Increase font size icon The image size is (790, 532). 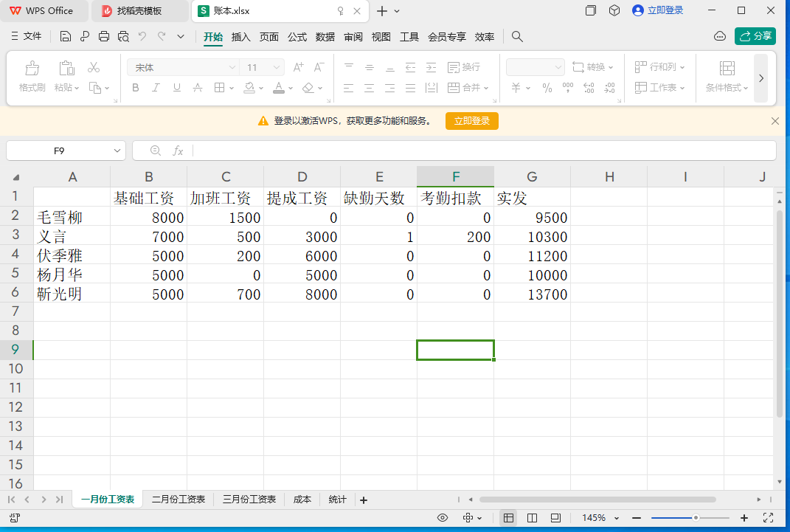298,67
